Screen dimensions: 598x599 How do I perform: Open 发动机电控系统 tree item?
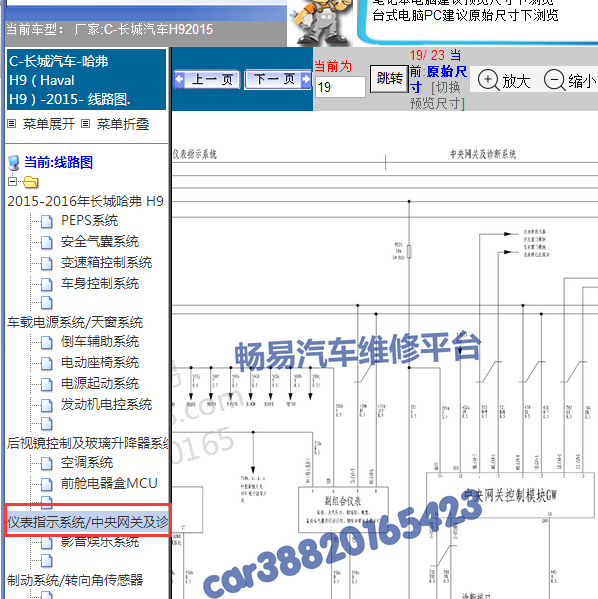click(x=106, y=405)
